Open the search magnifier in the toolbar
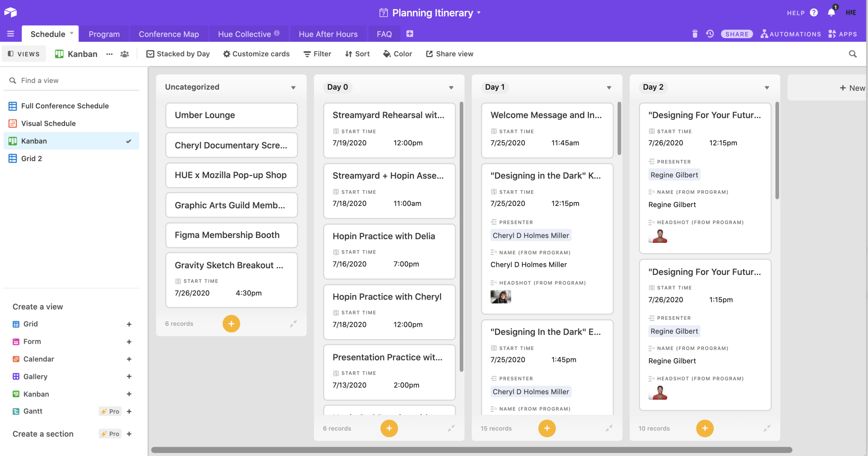The width and height of the screenshot is (868, 456). point(853,54)
